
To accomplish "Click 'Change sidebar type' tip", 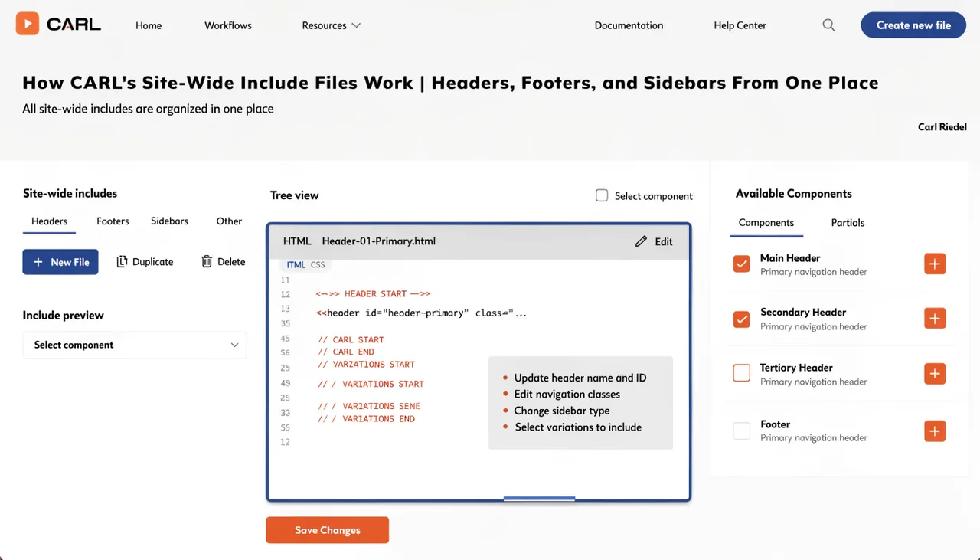I will click(562, 411).
